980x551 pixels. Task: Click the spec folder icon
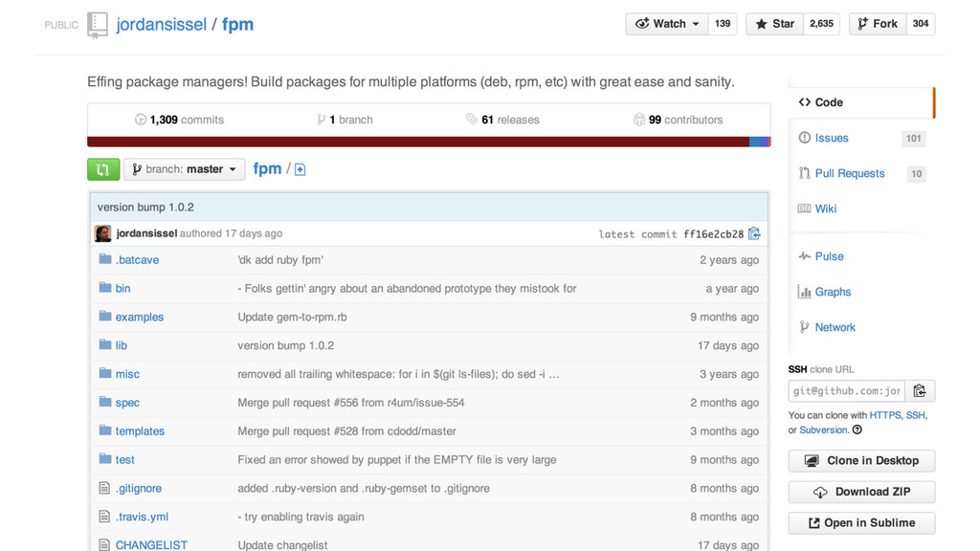pyautogui.click(x=105, y=402)
